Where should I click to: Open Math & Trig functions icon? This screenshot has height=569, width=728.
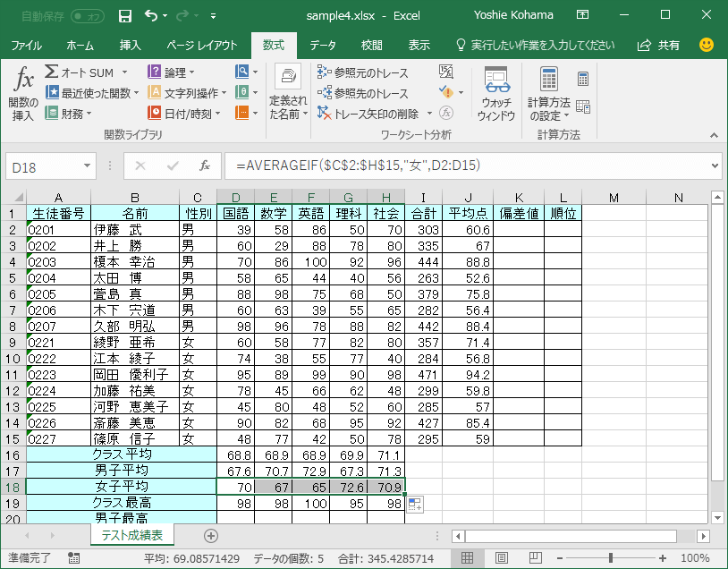point(241,92)
